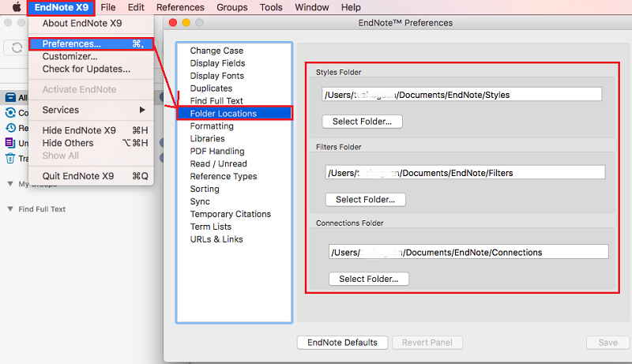The height and width of the screenshot is (364, 632).
Task: Click the Connections folder path field
Action: [x=468, y=252]
